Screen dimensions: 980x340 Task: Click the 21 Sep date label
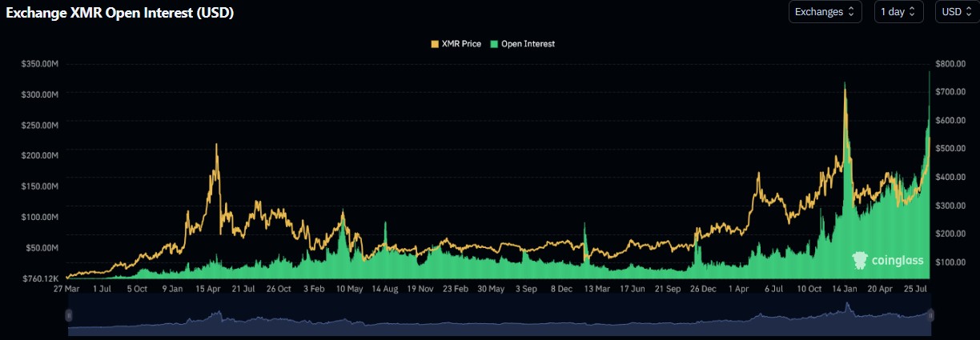[x=667, y=289]
